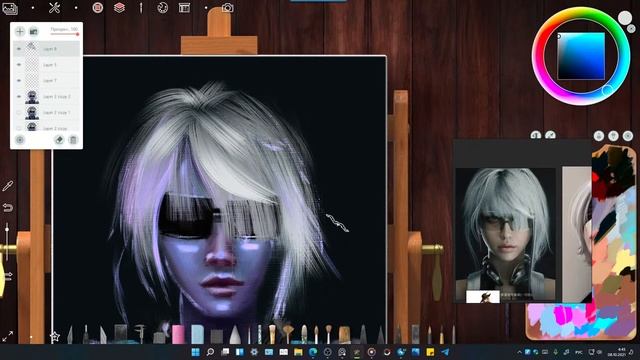Click the small thumbnail under the reference photo
The image size is (640, 360).
point(483,297)
